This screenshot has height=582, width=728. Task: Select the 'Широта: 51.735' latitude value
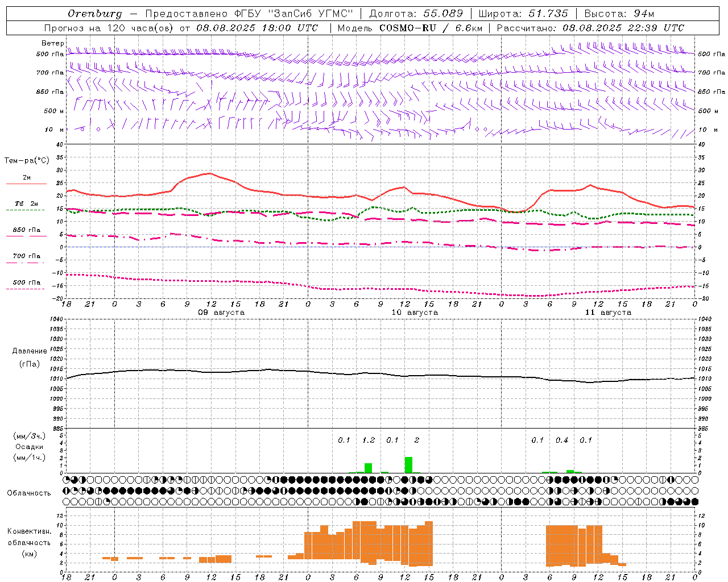click(x=523, y=14)
